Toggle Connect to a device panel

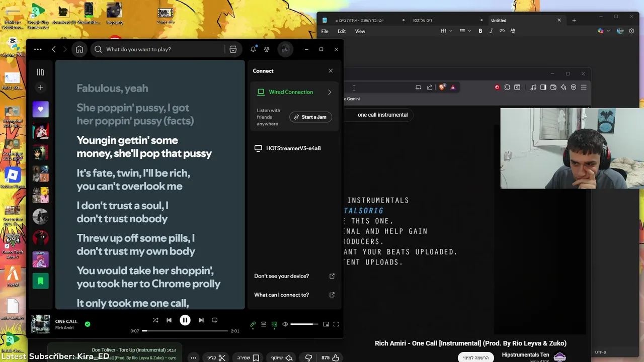coord(274,324)
